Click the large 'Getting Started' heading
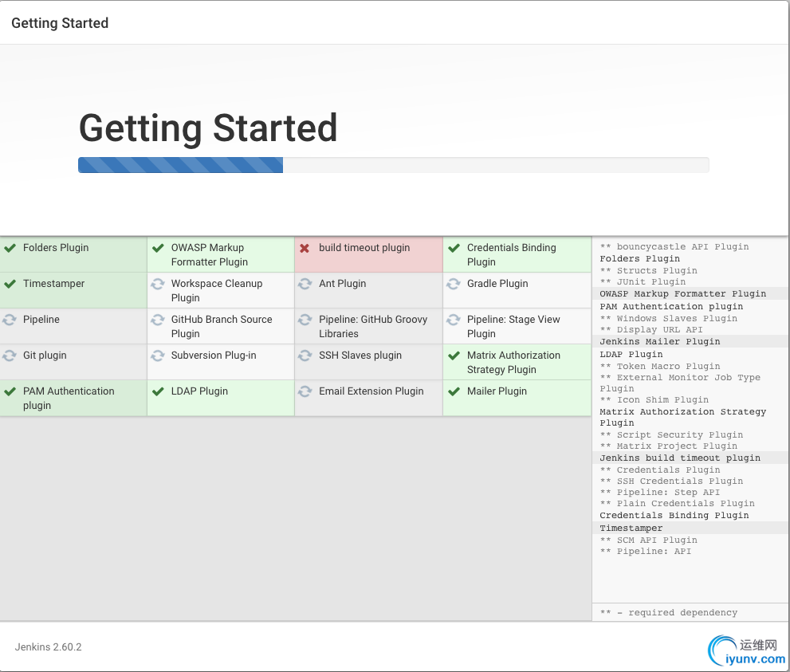 tap(208, 128)
